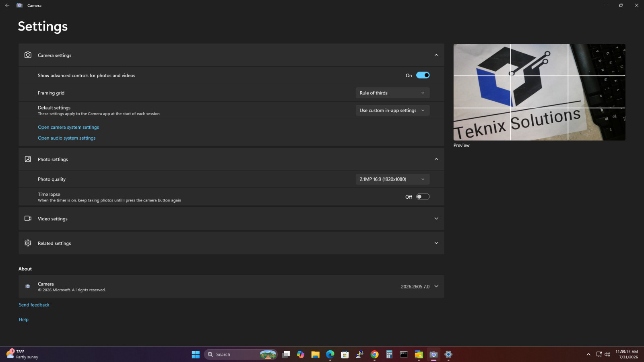Launch Google Chrome from the taskbar
This screenshot has width=644, height=362.
(x=374, y=354)
